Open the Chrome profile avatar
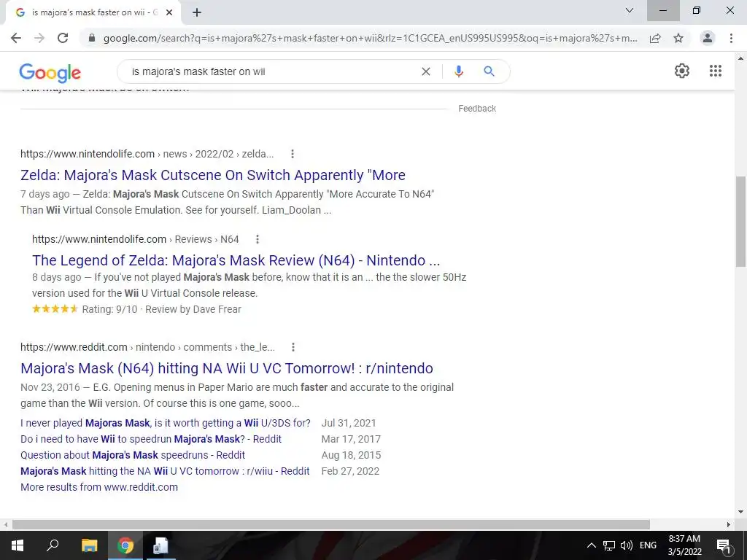 point(708,38)
